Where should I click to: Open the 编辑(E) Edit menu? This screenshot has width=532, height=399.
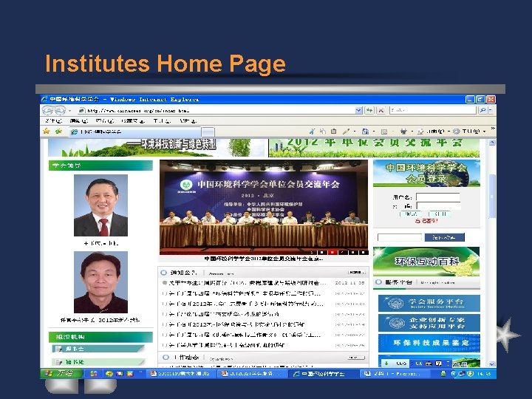(x=79, y=120)
